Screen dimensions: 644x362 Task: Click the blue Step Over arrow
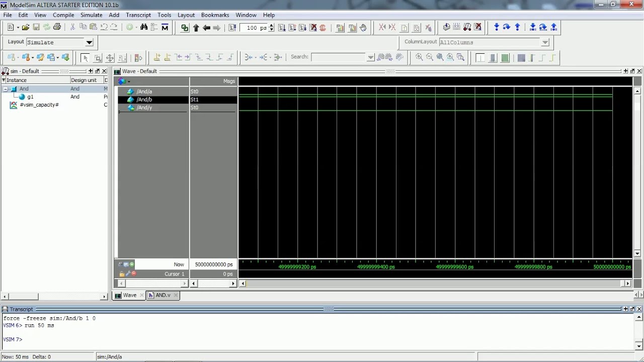507,27
